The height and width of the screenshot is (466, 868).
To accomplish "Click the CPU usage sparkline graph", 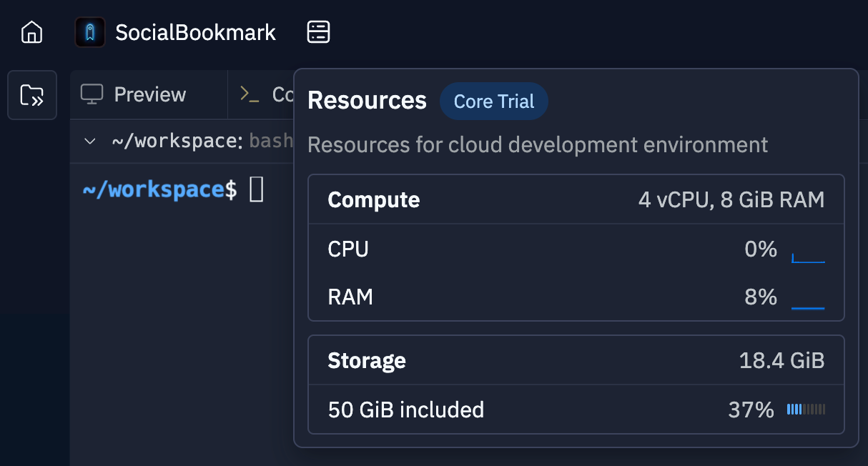I will [808, 257].
